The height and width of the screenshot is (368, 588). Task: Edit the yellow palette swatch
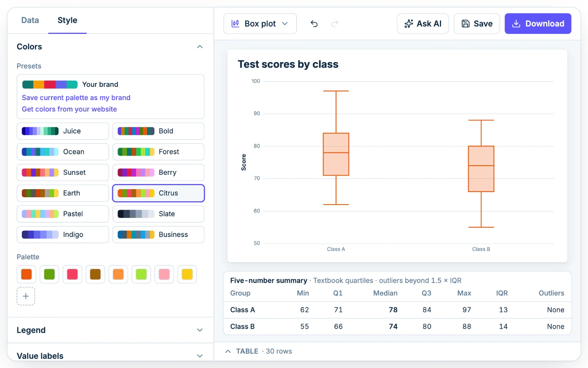click(187, 274)
